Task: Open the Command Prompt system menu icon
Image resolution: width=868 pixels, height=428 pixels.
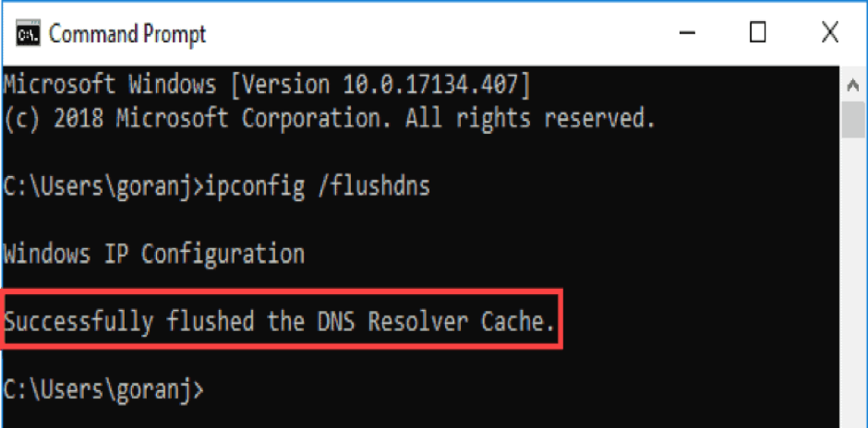Action: pyautogui.click(x=27, y=35)
